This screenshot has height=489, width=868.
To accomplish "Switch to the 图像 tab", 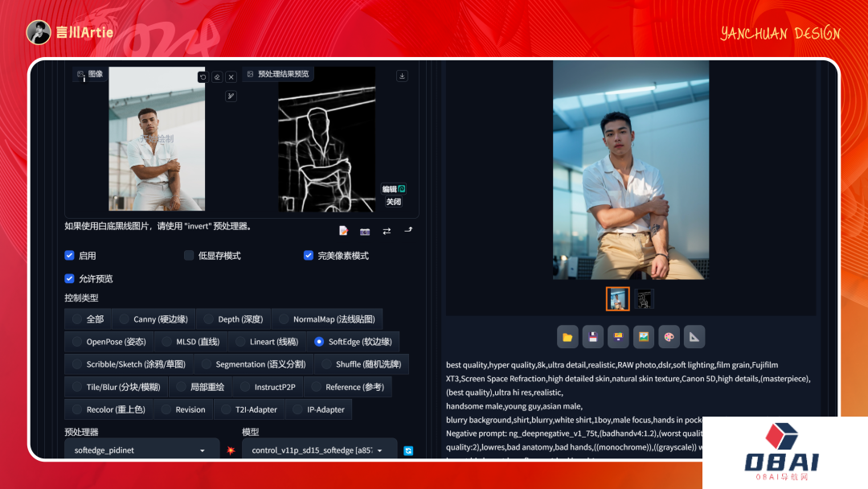I will (90, 74).
